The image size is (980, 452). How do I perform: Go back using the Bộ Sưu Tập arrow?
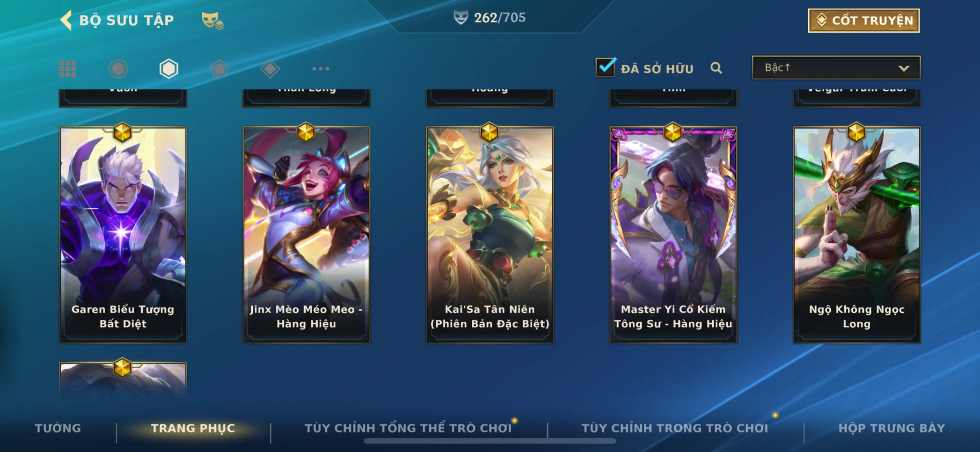tap(66, 20)
